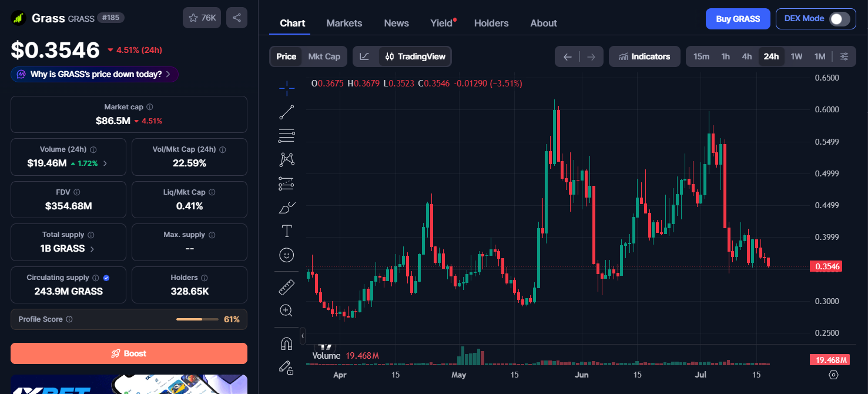Open the News tab

click(396, 23)
